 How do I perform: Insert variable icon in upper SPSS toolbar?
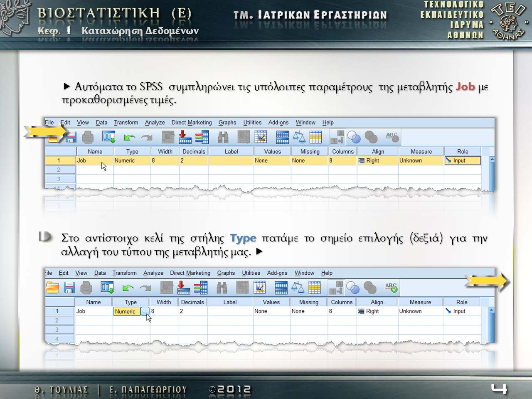261,137
